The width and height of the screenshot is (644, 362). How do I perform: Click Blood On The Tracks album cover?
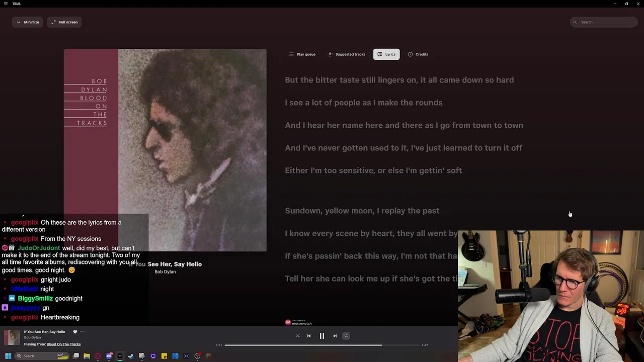165,150
